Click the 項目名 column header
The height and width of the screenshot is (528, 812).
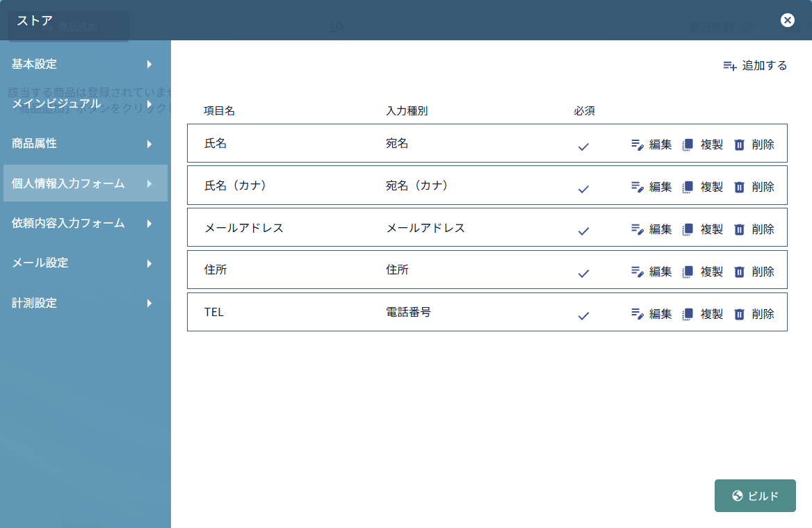[x=219, y=111]
